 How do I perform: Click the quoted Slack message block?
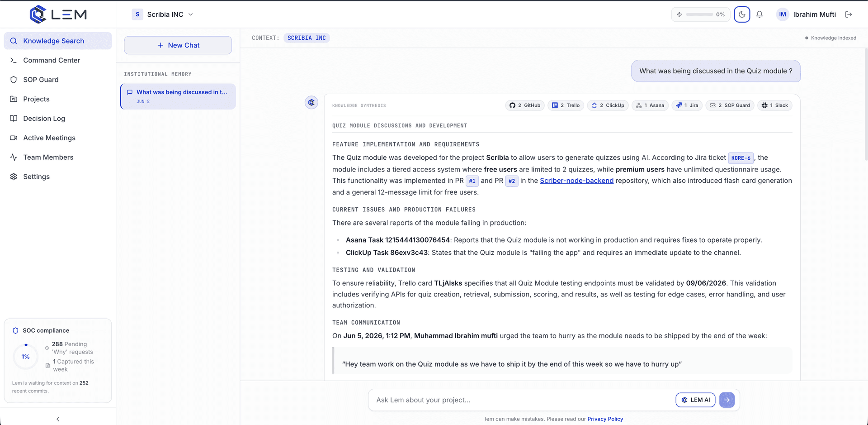pyautogui.click(x=562, y=360)
